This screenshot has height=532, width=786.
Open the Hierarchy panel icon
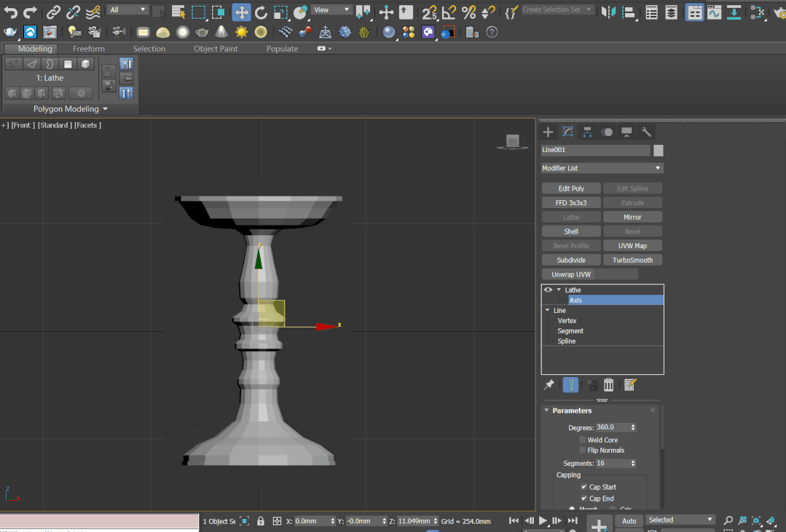click(587, 132)
